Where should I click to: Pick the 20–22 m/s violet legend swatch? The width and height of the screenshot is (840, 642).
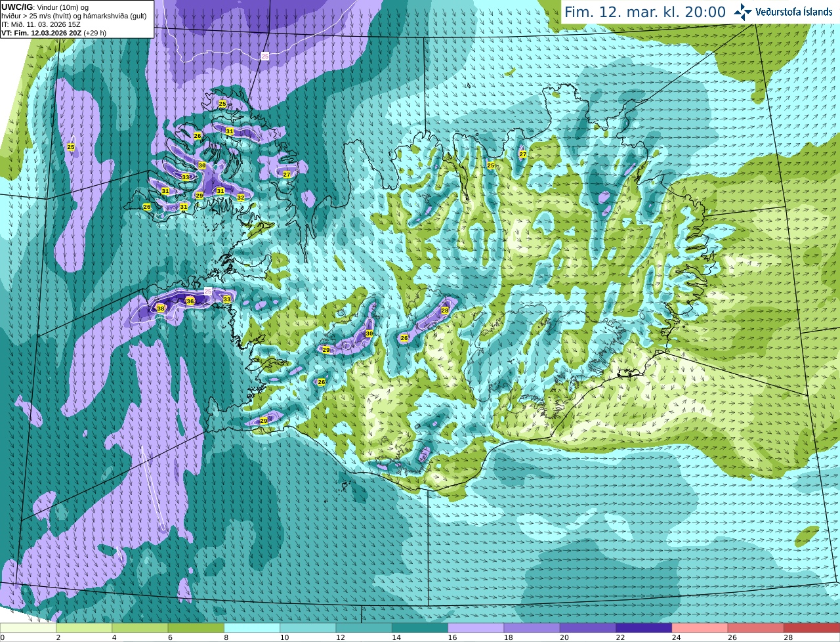pos(588,628)
